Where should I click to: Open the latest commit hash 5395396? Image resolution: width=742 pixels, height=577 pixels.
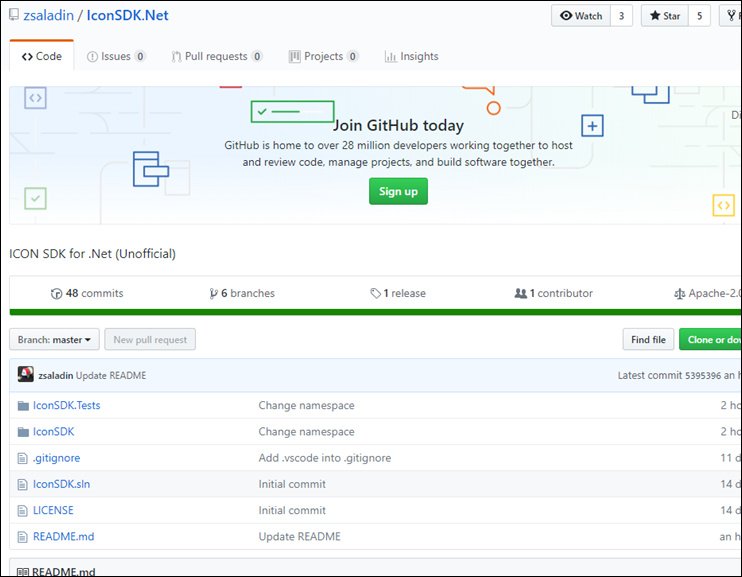[703, 375]
